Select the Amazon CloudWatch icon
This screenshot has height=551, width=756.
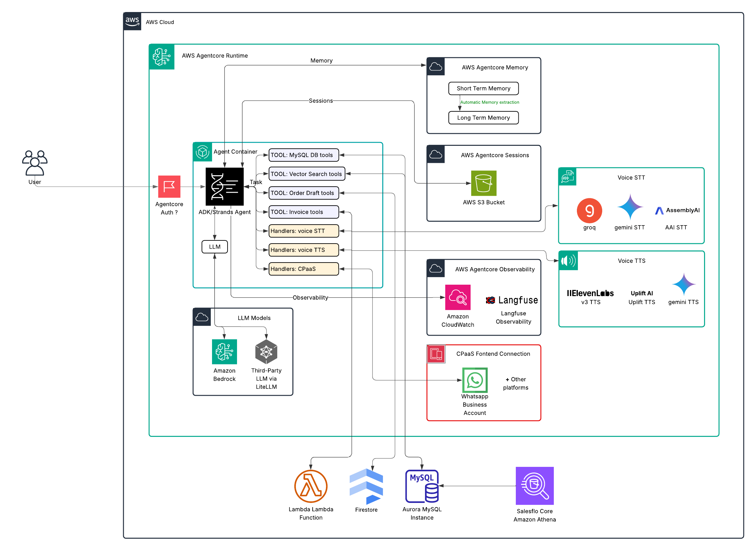pyautogui.click(x=457, y=297)
